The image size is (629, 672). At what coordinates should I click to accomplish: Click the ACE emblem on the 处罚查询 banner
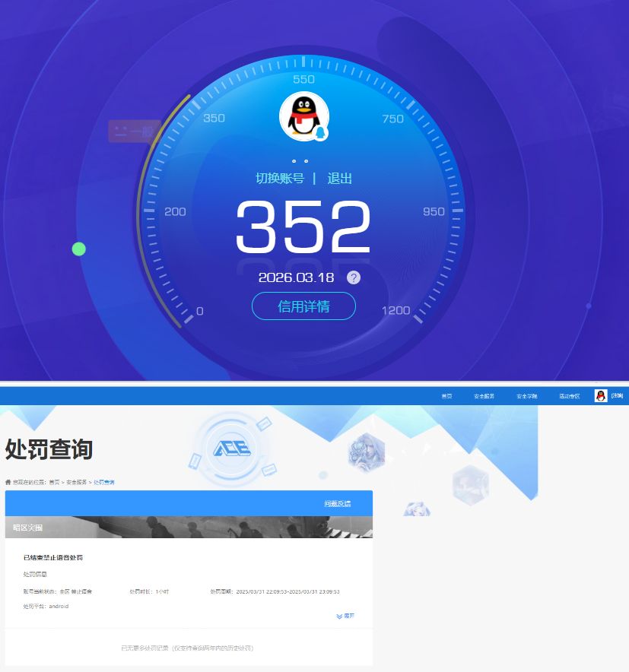coord(230,450)
